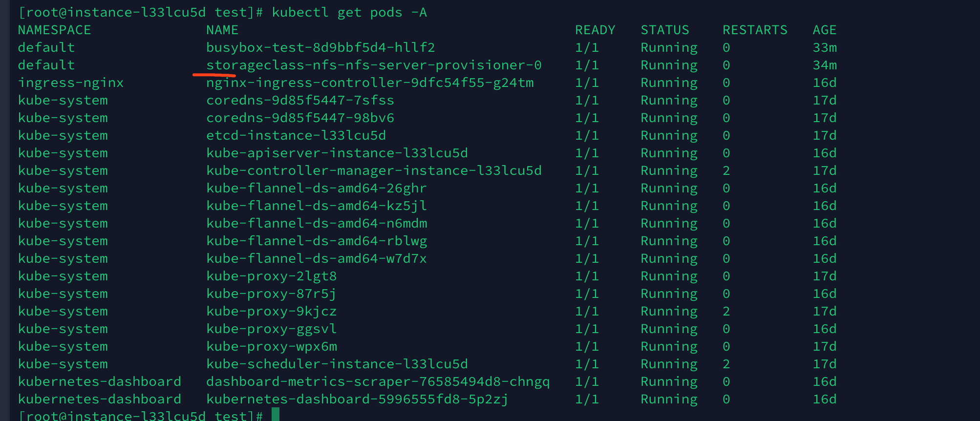Click the RESTARTS column header
Image resolution: width=980 pixels, height=421 pixels.
[755, 30]
